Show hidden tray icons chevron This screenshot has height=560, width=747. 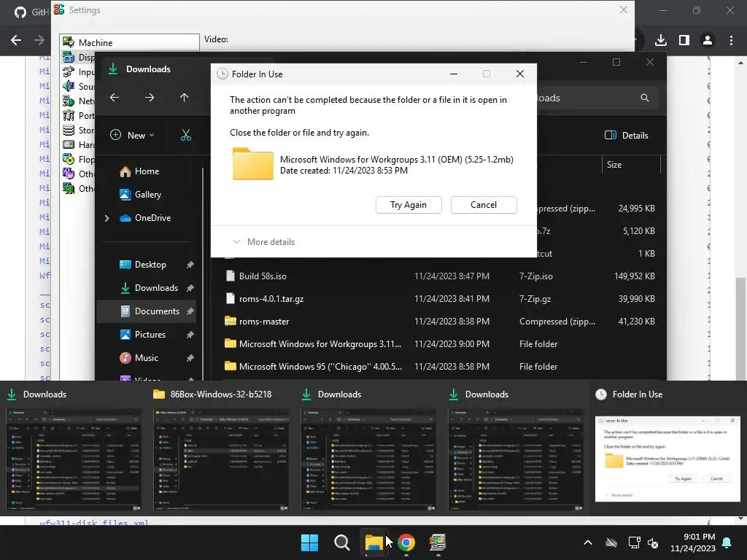[588, 542]
